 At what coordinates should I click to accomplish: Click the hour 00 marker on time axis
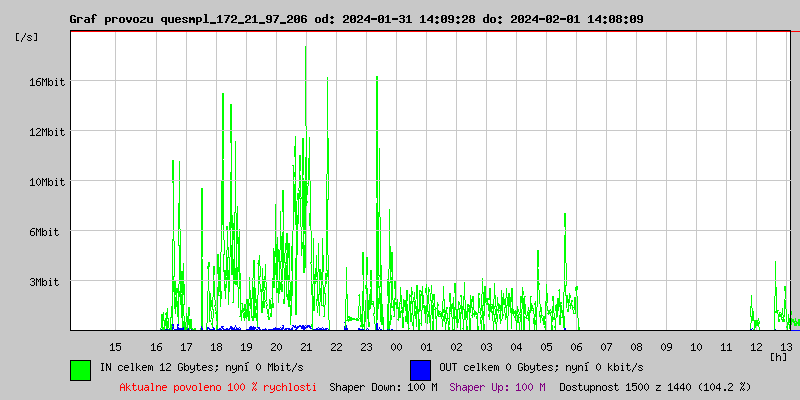coord(396,346)
